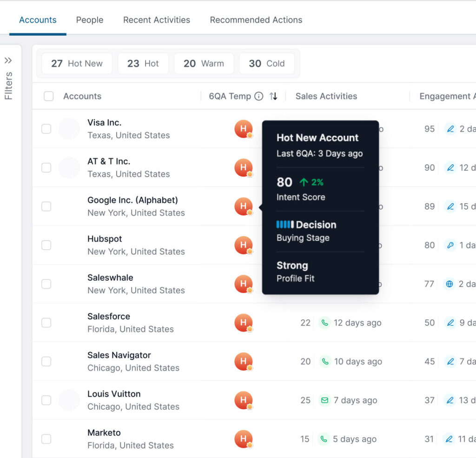The image size is (476, 458).
Task: Filter by 27 Hot New accounts
Action: click(77, 64)
